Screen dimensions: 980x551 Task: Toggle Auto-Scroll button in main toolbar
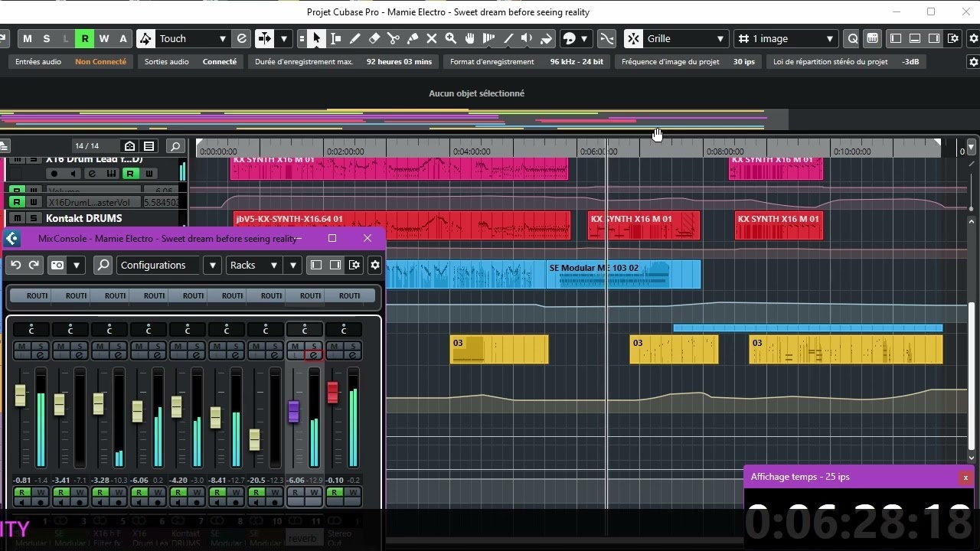(264, 38)
